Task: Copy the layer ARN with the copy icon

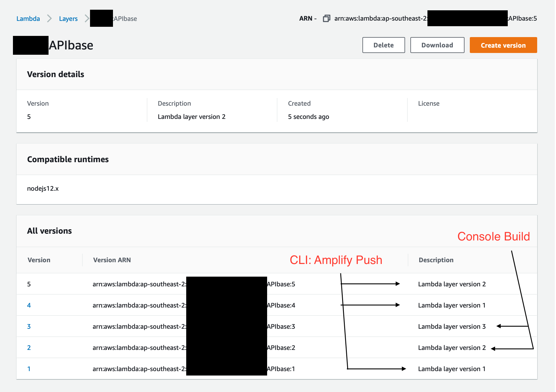Action: (x=327, y=19)
